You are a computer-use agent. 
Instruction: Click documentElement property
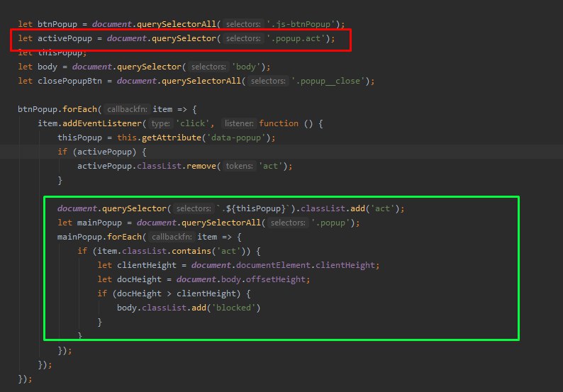[273, 265]
